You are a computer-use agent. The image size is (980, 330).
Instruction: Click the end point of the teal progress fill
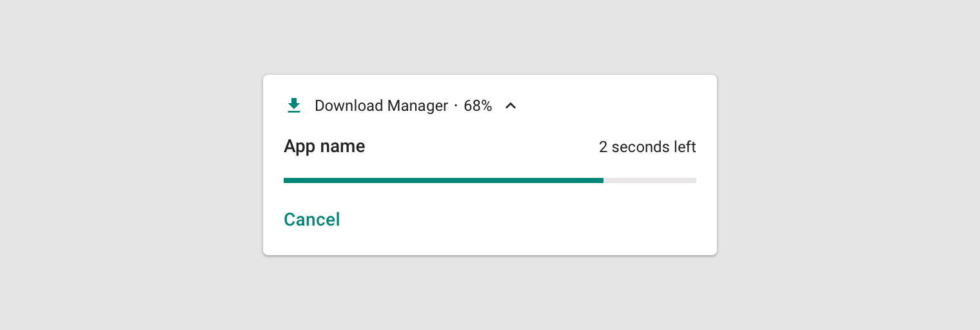[602, 180]
